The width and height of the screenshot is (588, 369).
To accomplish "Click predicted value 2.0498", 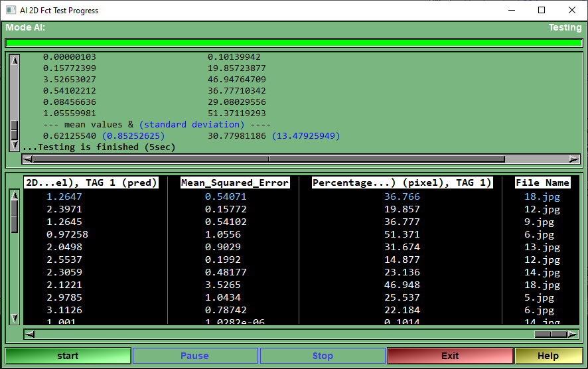I will [x=64, y=247].
